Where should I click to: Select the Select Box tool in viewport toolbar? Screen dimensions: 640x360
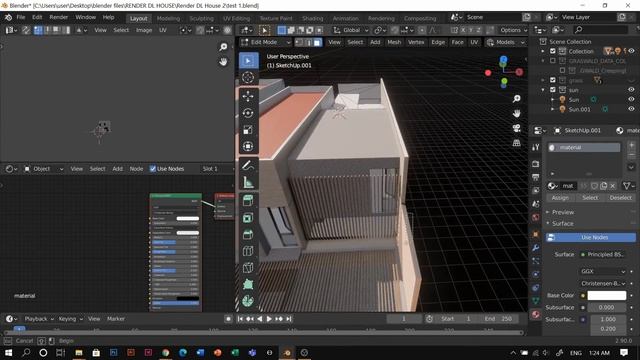248,61
